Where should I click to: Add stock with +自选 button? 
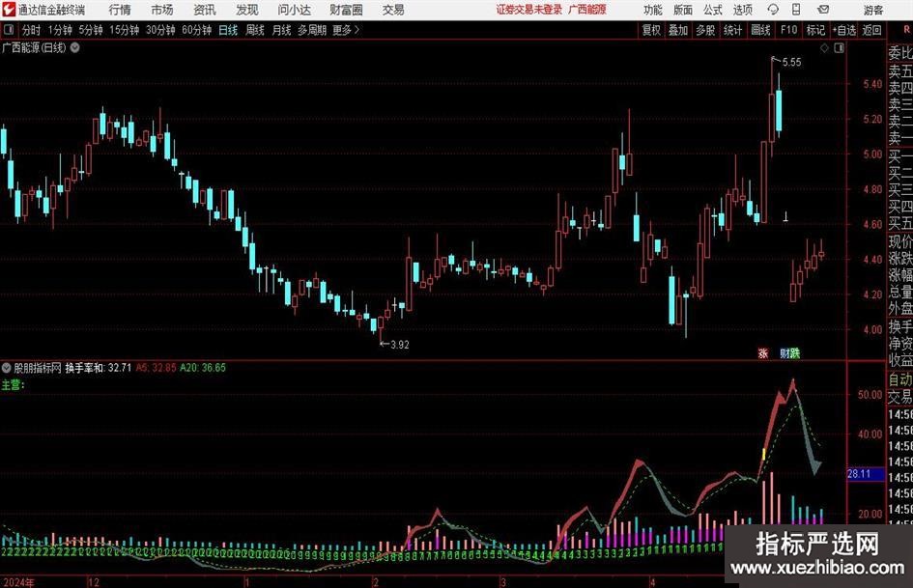pos(844,30)
